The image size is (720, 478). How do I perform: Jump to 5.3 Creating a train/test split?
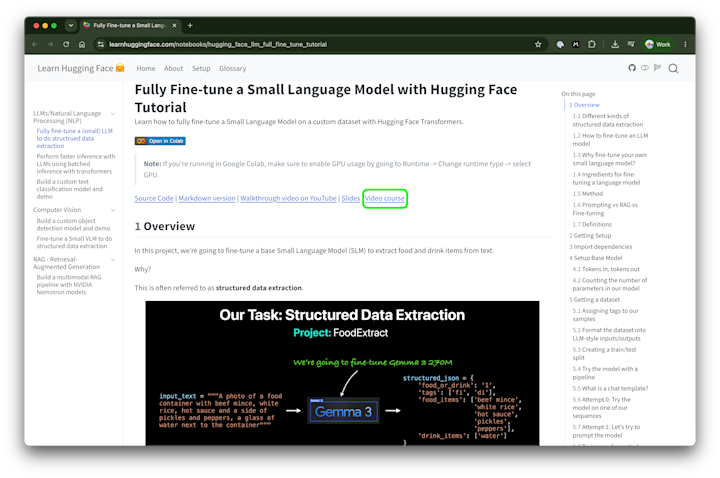pyautogui.click(x=604, y=354)
